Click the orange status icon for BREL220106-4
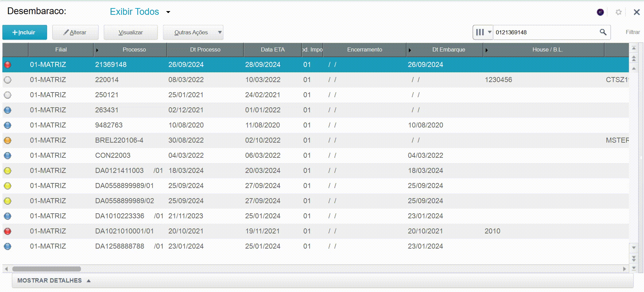This screenshot has height=292, width=644. [x=7, y=140]
